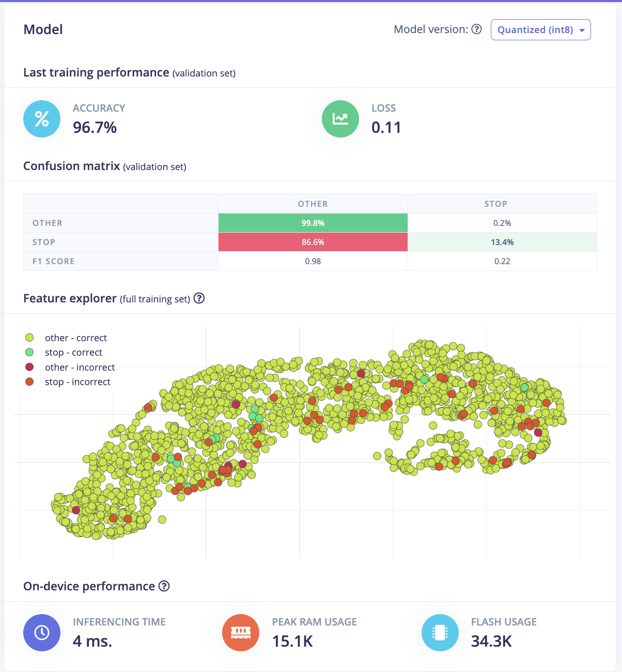Select the 99.8% OTHER confusion matrix cell
This screenshot has height=672, width=622.
tap(313, 223)
